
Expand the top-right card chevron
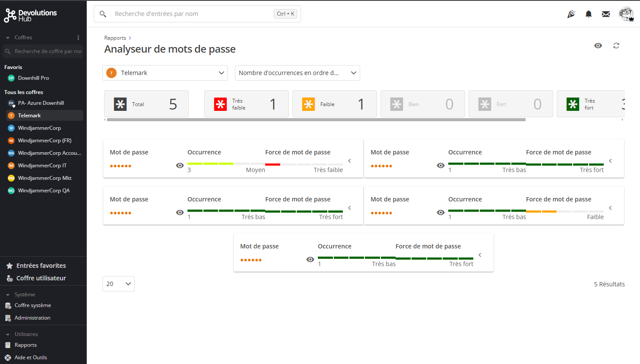[x=611, y=161]
